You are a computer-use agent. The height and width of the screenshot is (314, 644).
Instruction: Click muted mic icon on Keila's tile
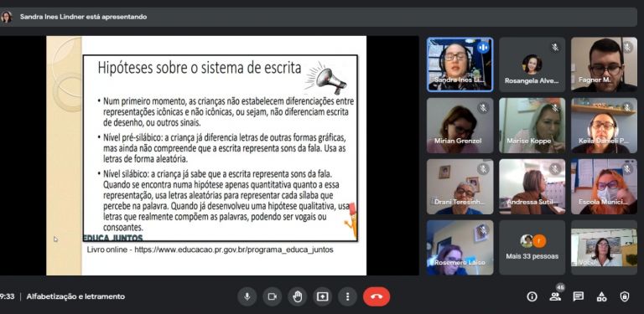point(627,108)
